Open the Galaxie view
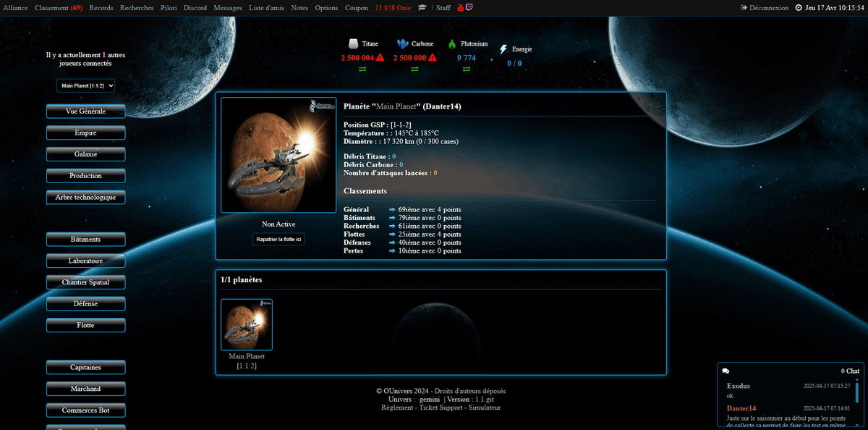 (86, 154)
